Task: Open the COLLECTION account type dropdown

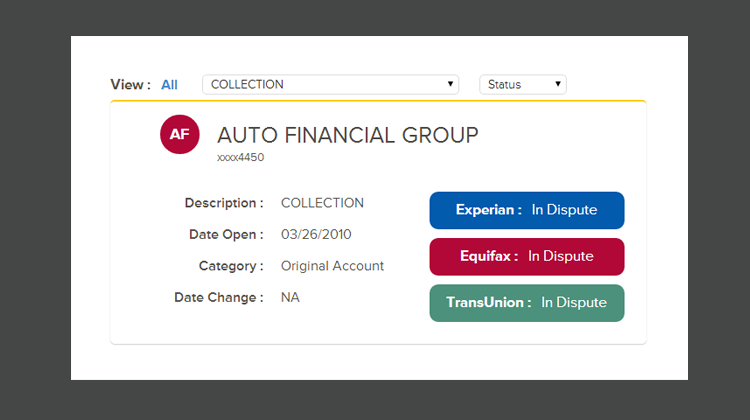Action: (330, 85)
